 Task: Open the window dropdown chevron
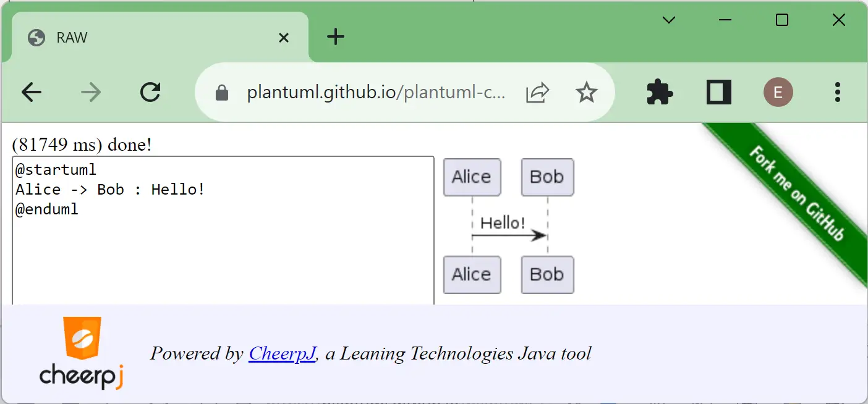point(668,20)
